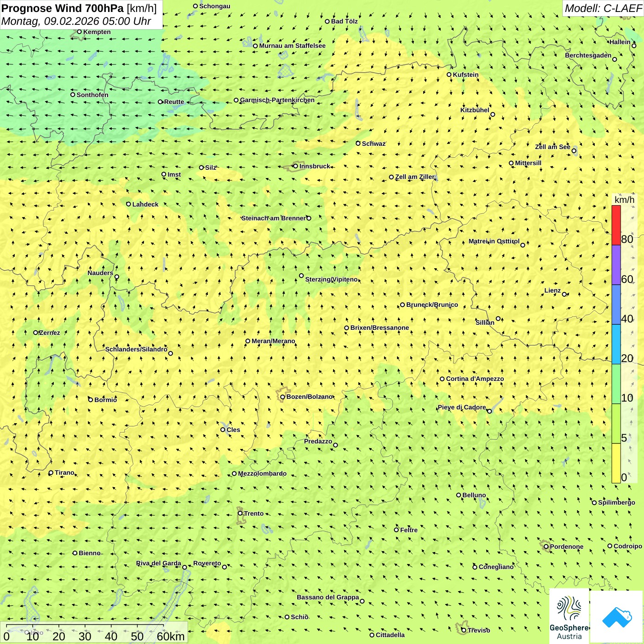Screen dimensions: 644x644
Task: Click the 'Sterzing/Vipiteno' label
Action: 332,279
